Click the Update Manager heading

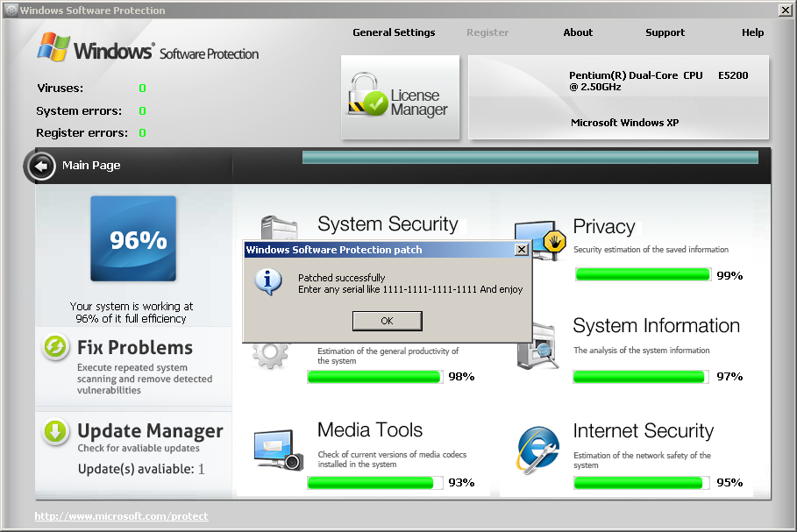coord(150,431)
